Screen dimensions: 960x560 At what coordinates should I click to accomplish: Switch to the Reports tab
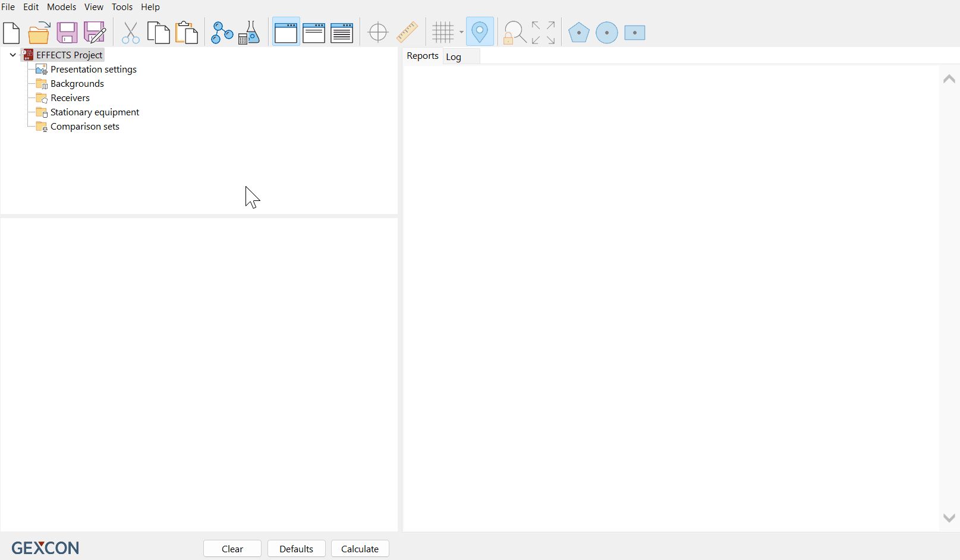pyautogui.click(x=423, y=56)
